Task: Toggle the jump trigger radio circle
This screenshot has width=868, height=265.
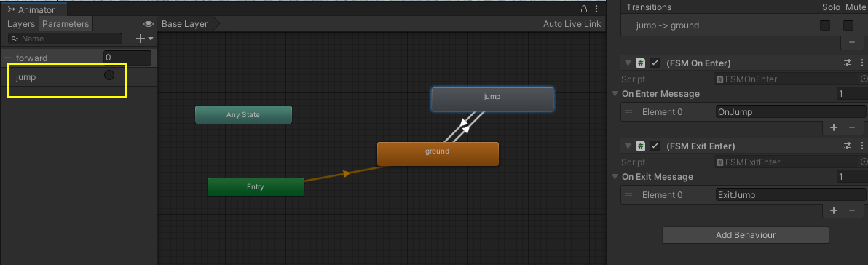Action: (109, 75)
